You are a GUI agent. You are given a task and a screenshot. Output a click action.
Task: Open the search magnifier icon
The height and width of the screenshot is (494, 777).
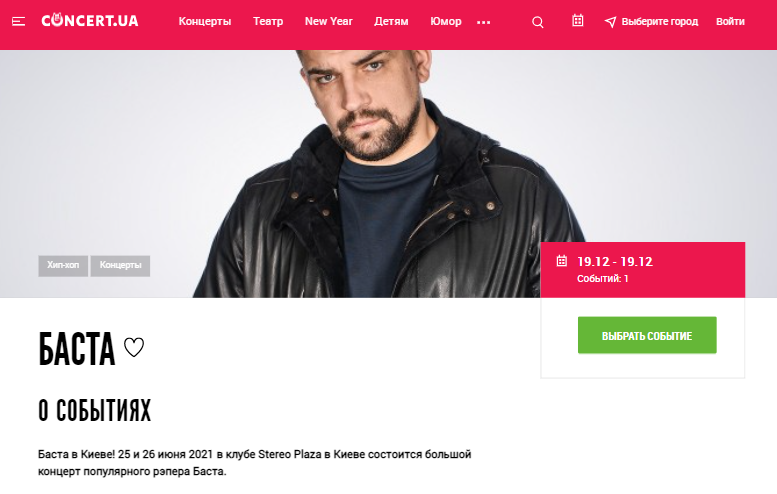tap(538, 22)
